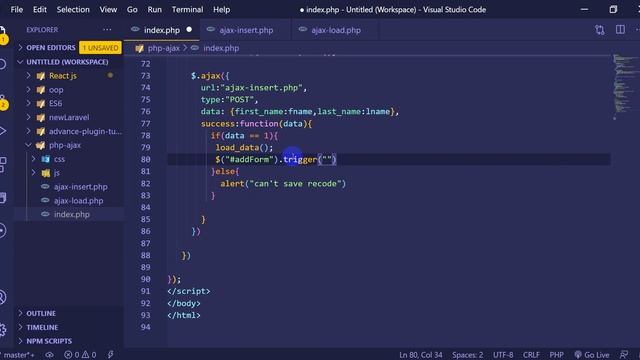Switch to index.php tab

[162, 30]
